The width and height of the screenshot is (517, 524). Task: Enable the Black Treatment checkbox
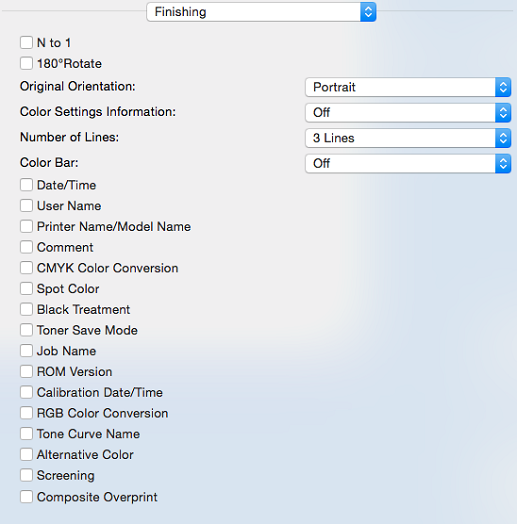[26, 309]
